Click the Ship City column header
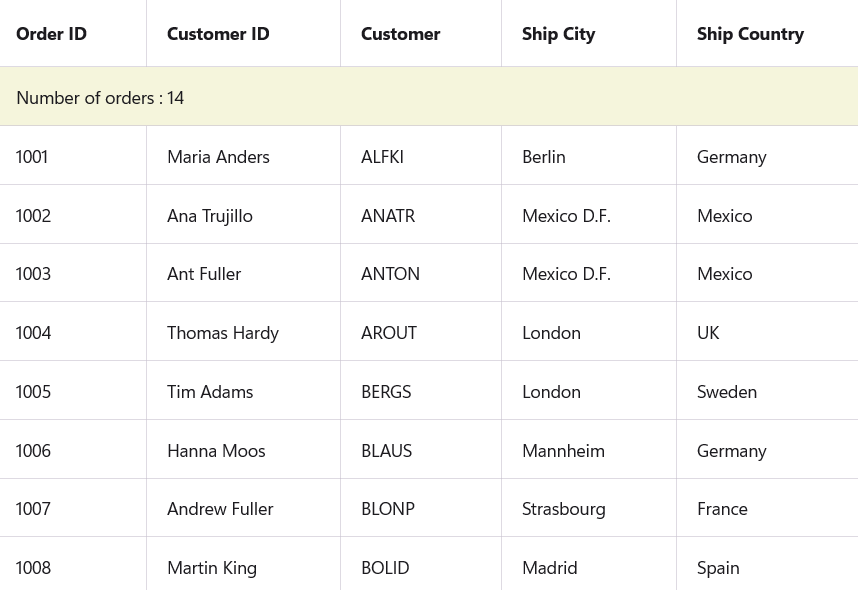This screenshot has height=590, width=858. click(x=558, y=34)
